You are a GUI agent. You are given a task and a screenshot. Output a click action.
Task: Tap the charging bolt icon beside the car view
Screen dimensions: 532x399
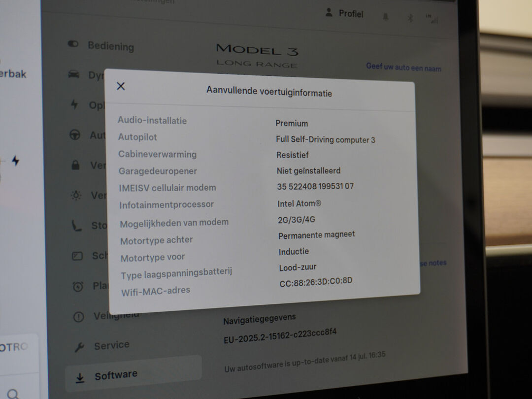(x=16, y=161)
